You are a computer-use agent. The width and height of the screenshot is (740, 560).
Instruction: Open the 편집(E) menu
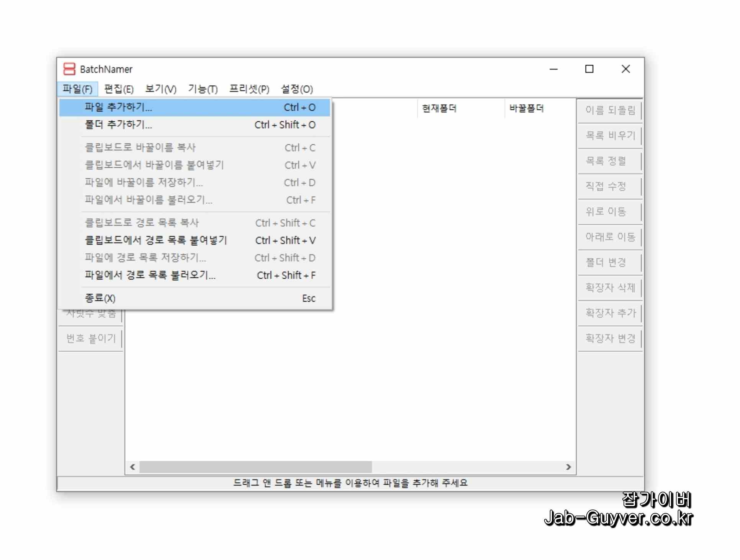click(119, 89)
